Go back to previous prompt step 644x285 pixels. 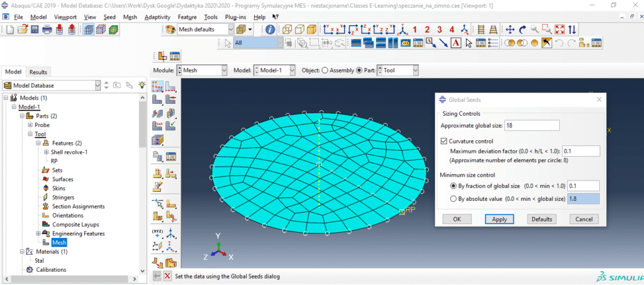pos(157,276)
